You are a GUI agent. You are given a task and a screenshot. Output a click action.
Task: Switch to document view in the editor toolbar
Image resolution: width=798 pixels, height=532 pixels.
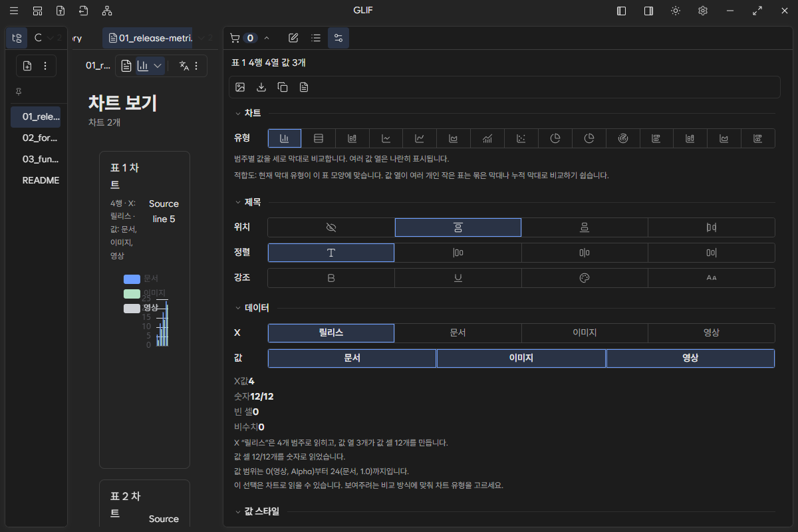(x=126, y=66)
